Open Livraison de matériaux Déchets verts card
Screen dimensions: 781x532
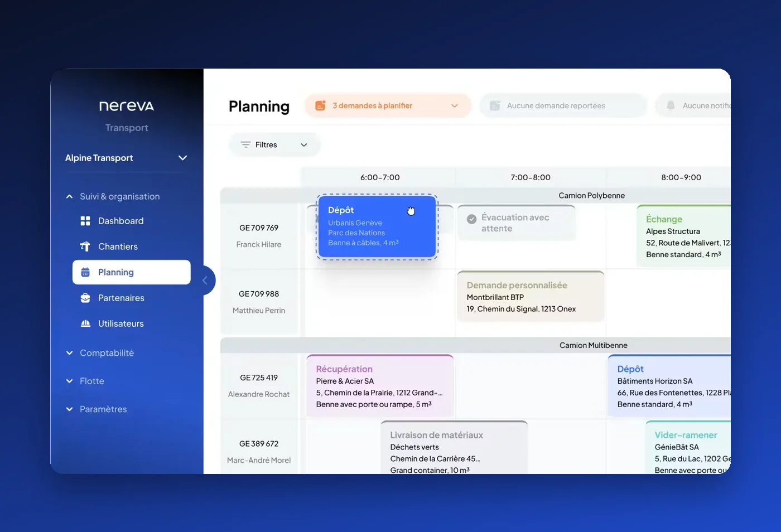coord(454,447)
